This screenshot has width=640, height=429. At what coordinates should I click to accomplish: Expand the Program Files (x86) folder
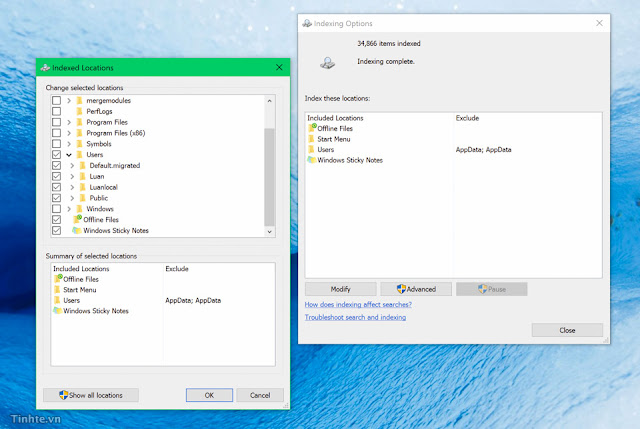click(x=69, y=133)
